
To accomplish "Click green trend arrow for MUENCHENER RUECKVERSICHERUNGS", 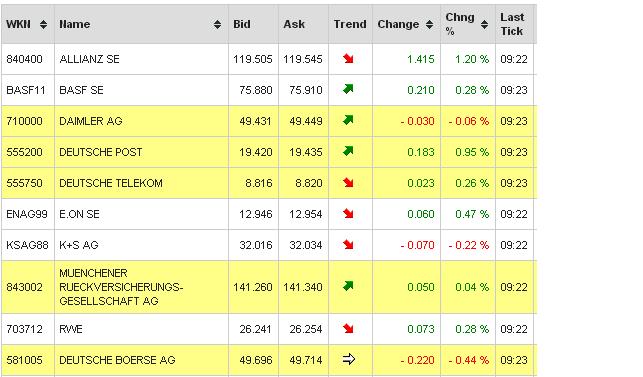I will click(348, 286).
